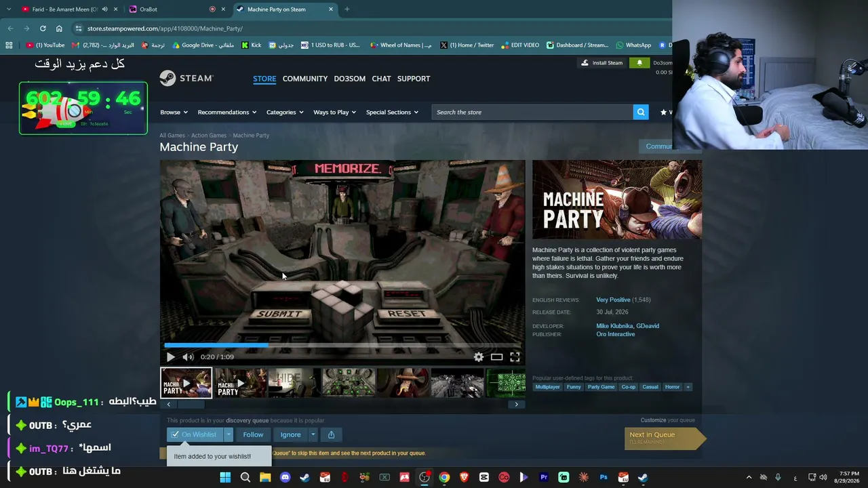Select the first trailer thumbnail

pyautogui.click(x=186, y=383)
